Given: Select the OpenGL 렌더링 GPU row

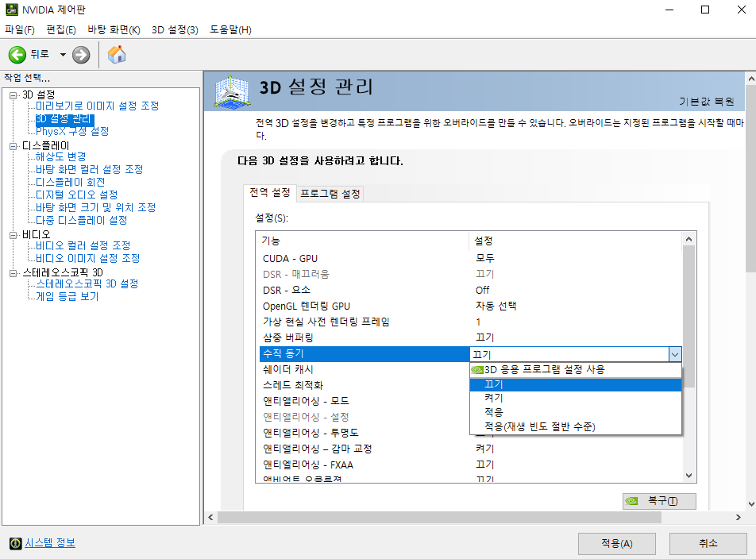Looking at the screenshot, I should tap(470, 306).
